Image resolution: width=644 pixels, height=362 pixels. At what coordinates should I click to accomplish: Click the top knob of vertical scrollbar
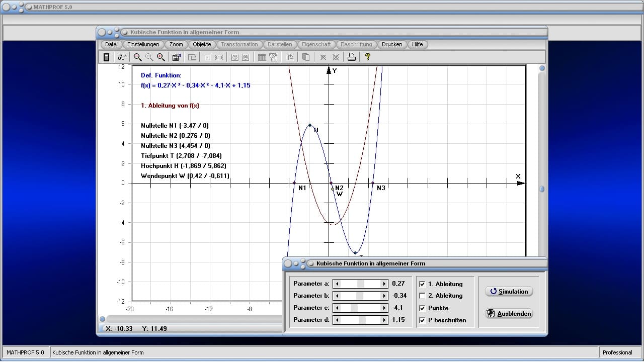click(542, 68)
